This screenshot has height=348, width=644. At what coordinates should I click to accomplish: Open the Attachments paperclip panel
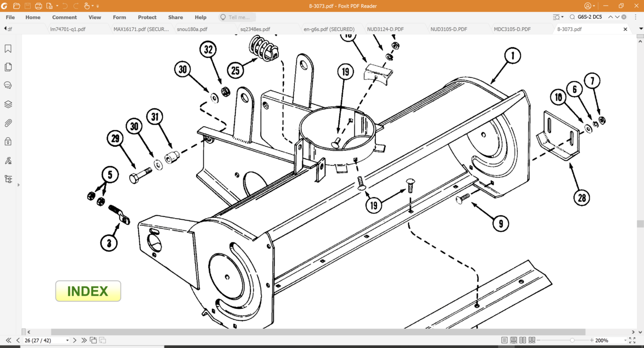[x=8, y=123]
